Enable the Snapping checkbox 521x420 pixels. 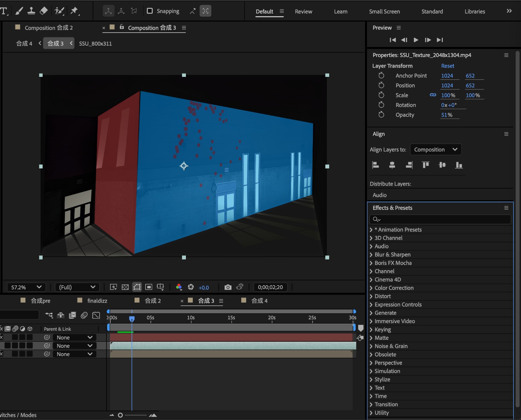point(150,11)
